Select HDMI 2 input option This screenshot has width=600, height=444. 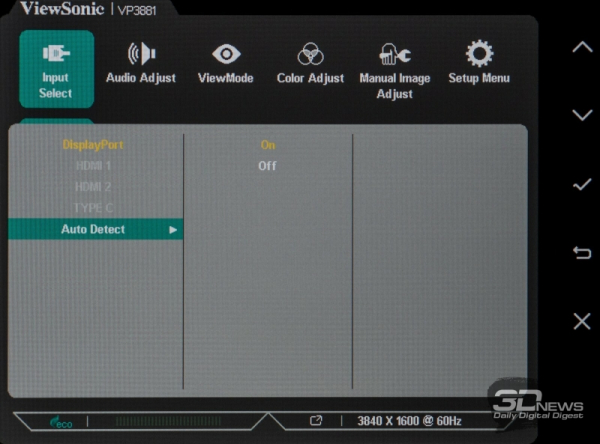click(93, 187)
